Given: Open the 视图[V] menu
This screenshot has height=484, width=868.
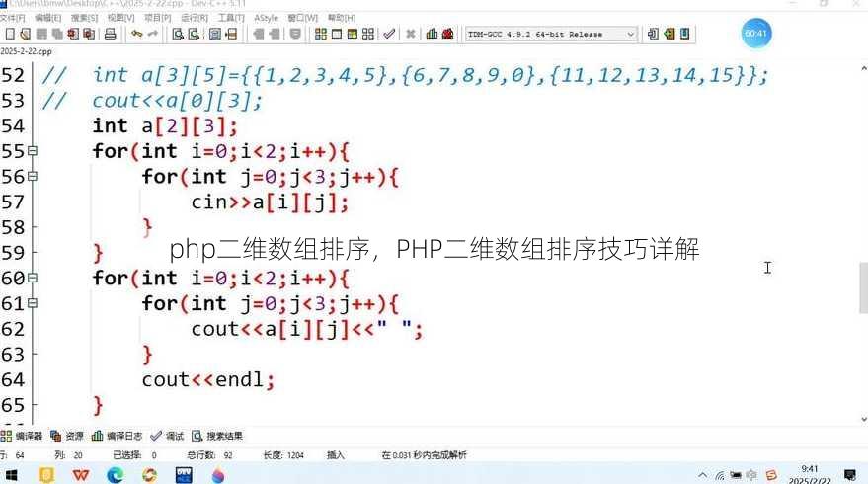Looking at the screenshot, I should (121, 18).
